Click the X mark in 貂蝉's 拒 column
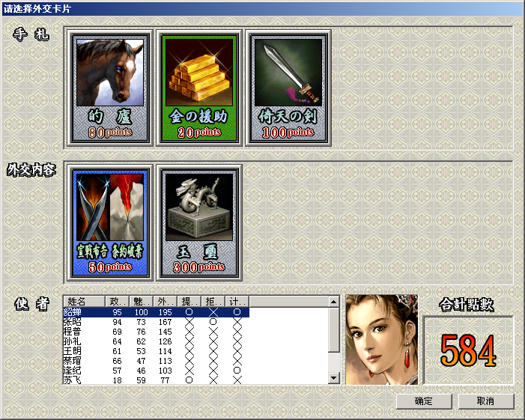 pyautogui.click(x=213, y=312)
